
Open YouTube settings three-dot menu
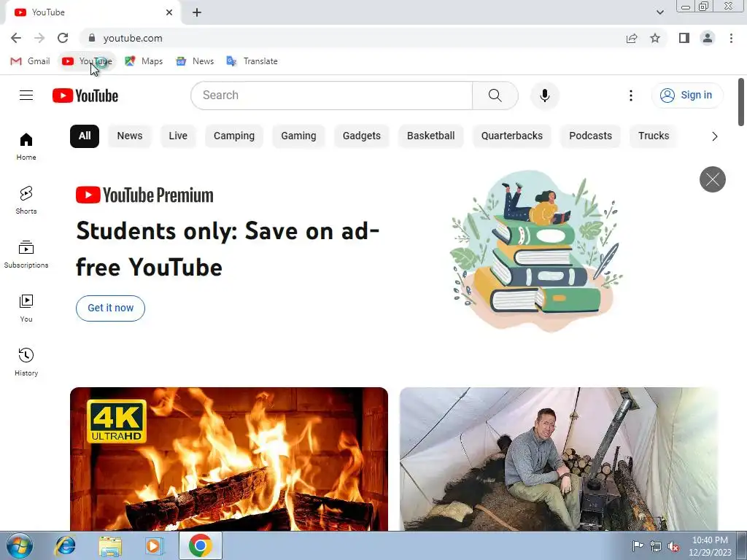631,96
